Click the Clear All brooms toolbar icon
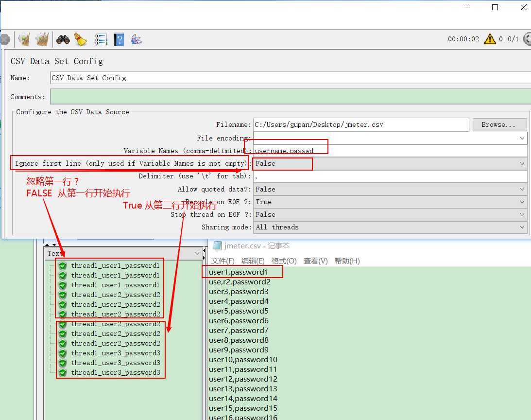 tap(42, 39)
